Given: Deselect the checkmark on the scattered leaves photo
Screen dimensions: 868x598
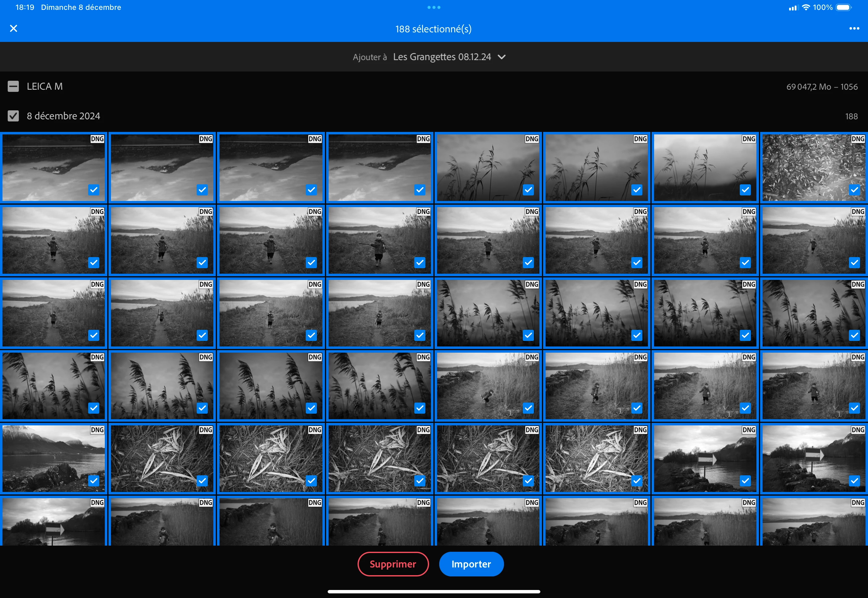Looking at the screenshot, I should [854, 190].
